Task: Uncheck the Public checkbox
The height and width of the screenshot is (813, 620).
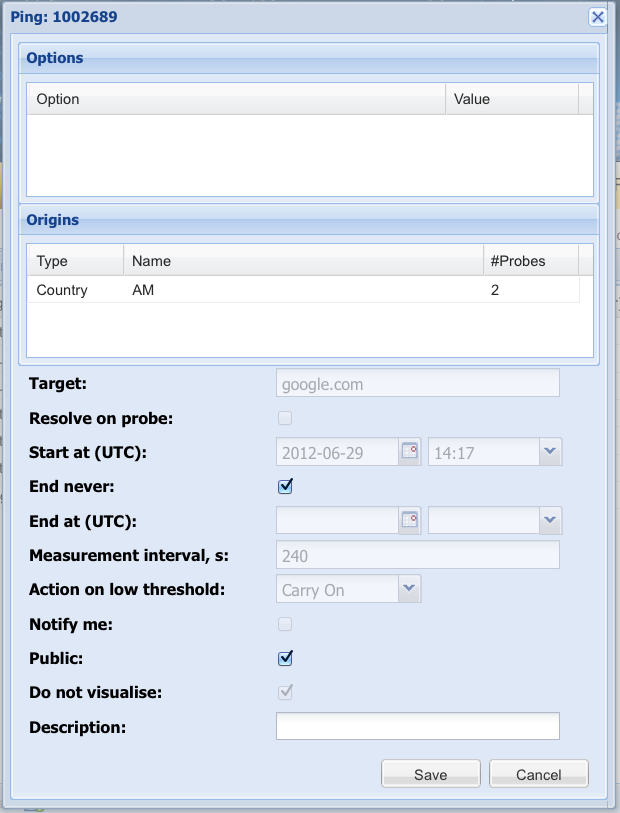Action: pyautogui.click(x=285, y=658)
